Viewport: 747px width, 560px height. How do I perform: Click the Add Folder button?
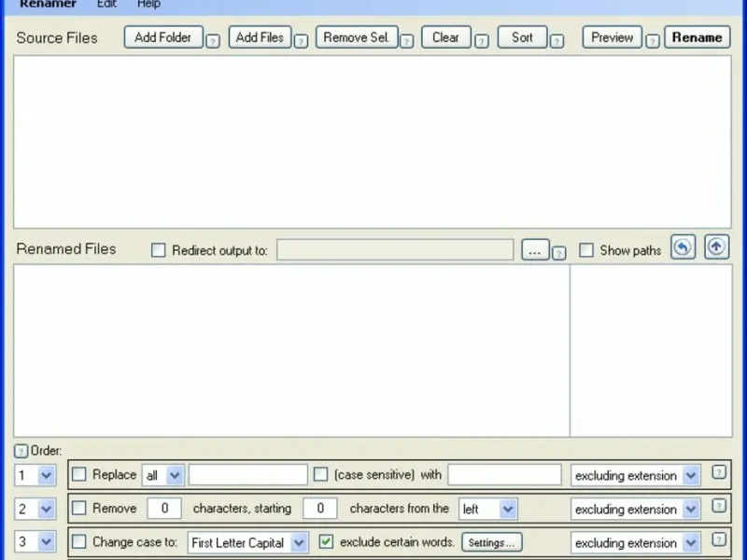point(163,37)
